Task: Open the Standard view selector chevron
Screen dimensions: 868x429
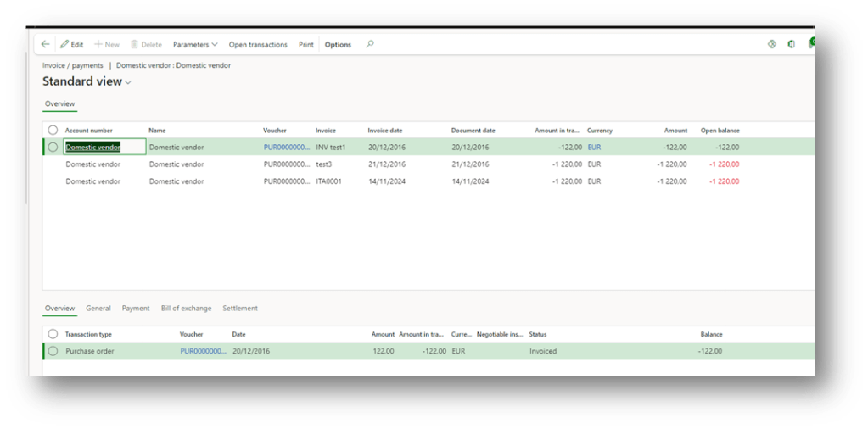Action: tap(129, 83)
